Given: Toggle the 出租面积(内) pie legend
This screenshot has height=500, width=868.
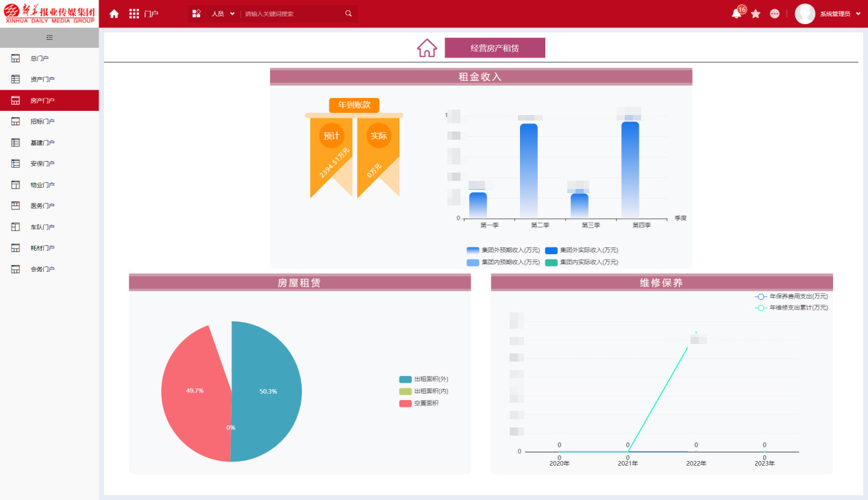Looking at the screenshot, I should tap(424, 391).
